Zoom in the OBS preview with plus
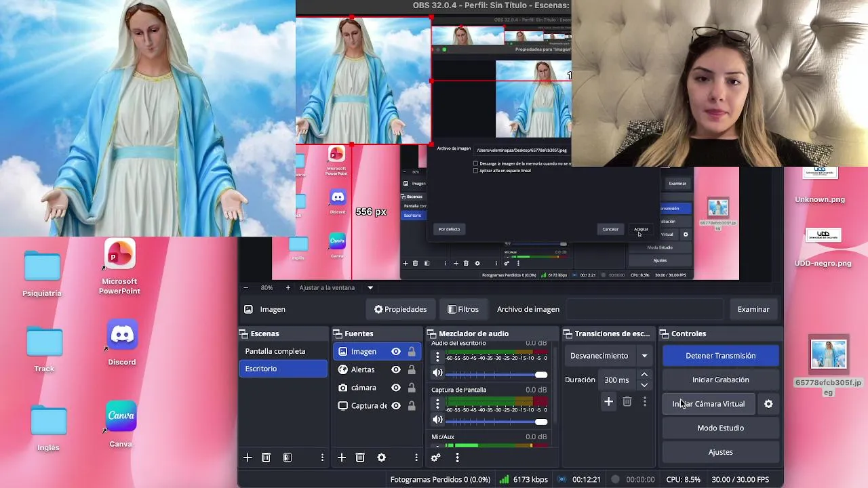Viewport: 868px width, 488px height. tap(288, 287)
